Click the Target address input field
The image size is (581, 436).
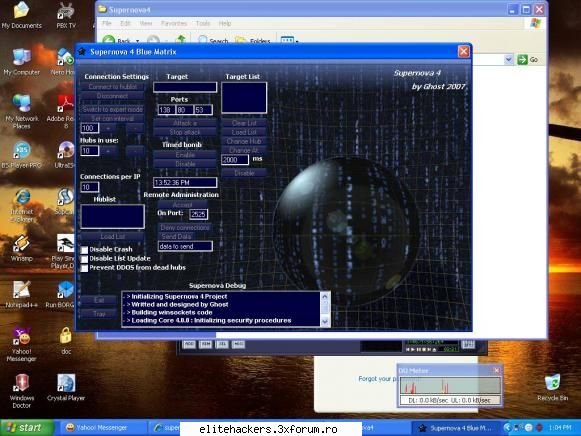point(185,87)
